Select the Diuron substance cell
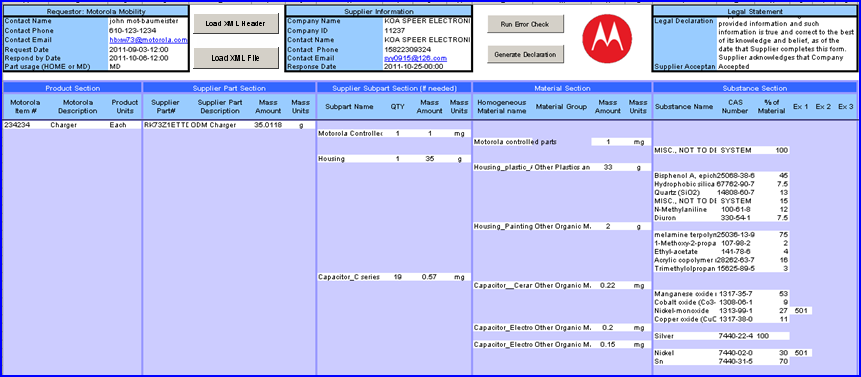 click(x=685, y=218)
